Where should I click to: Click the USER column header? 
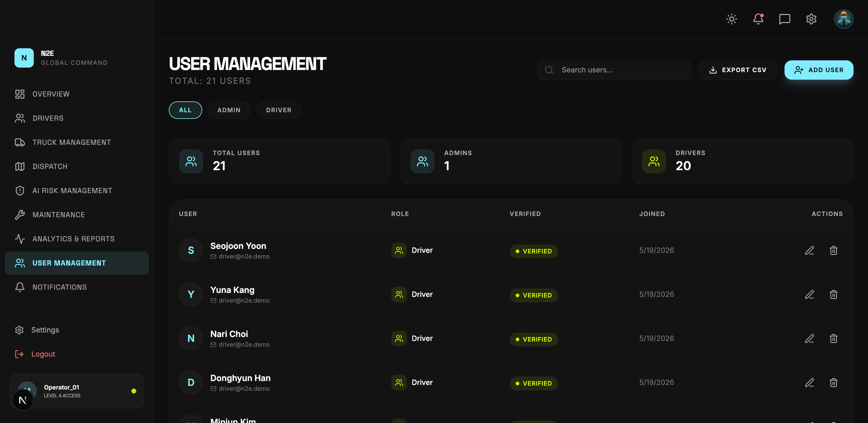click(x=188, y=214)
